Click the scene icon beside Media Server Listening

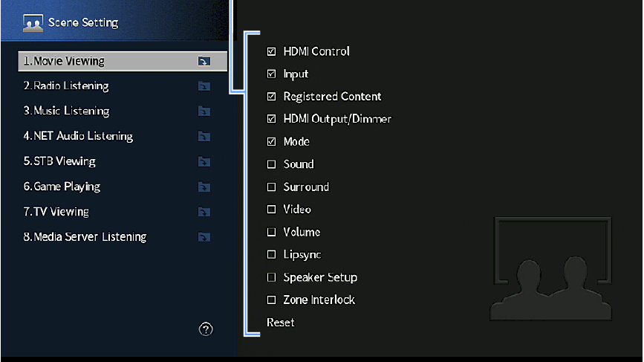[x=204, y=237]
